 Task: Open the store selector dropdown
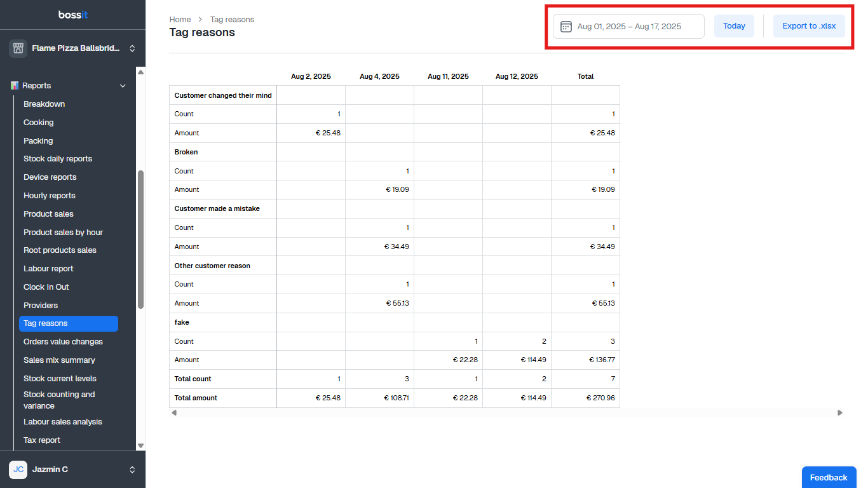click(132, 48)
